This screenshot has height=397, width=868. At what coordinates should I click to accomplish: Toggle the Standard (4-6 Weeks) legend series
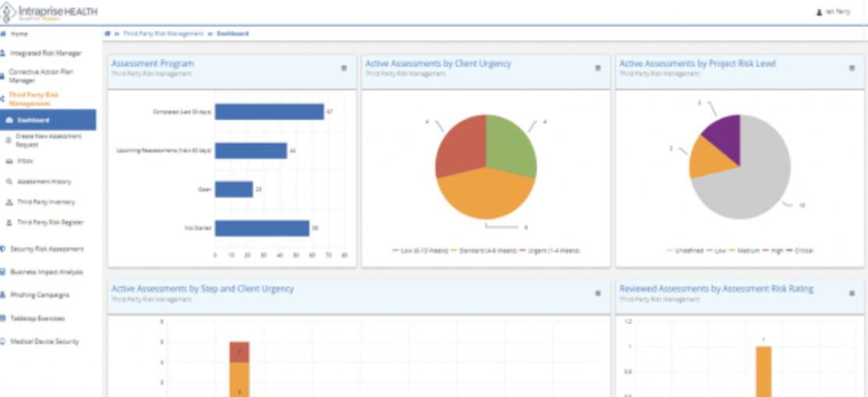coord(485,251)
